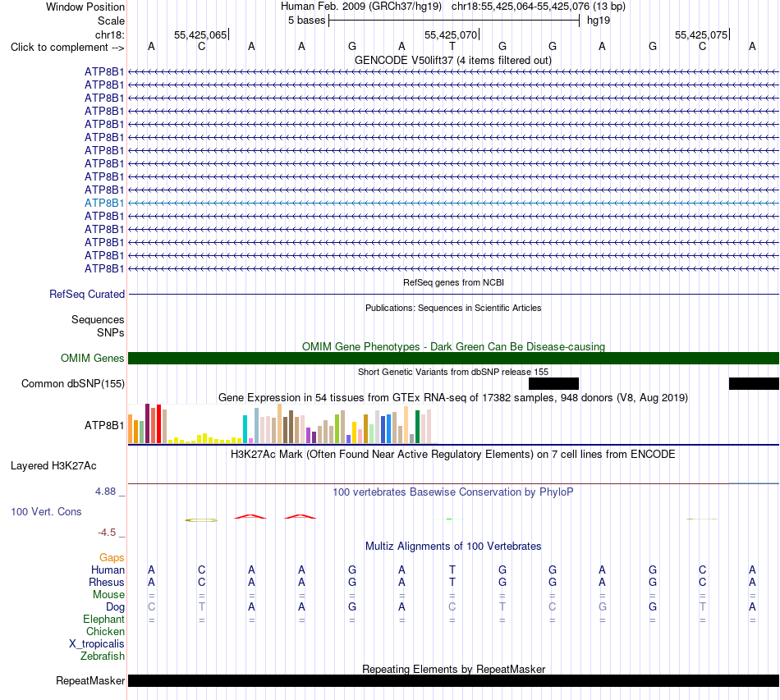780x700 pixels.
Task: Click the 'hg19' label beside scale bar
Action: point(599,21)
